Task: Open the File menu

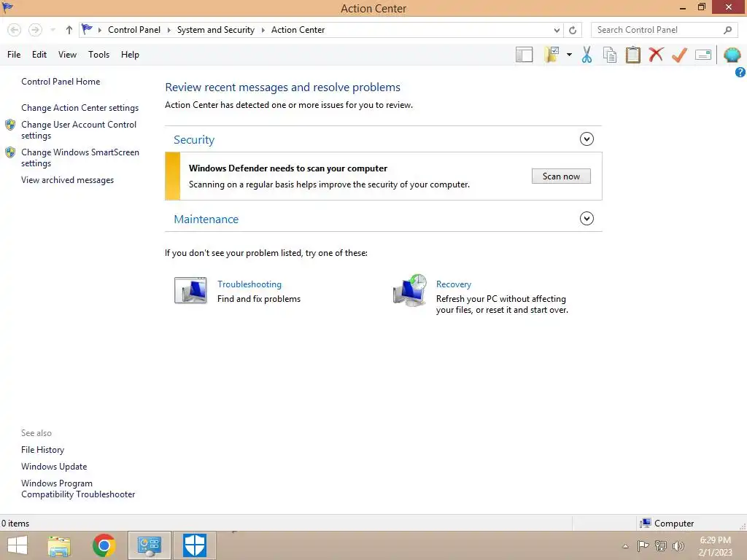Action: (14, 54)
